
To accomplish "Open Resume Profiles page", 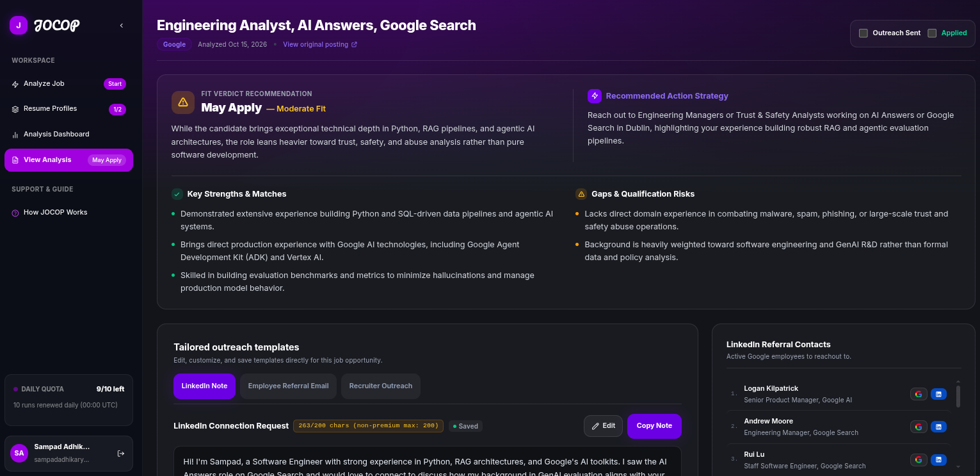I will point(68,109).
